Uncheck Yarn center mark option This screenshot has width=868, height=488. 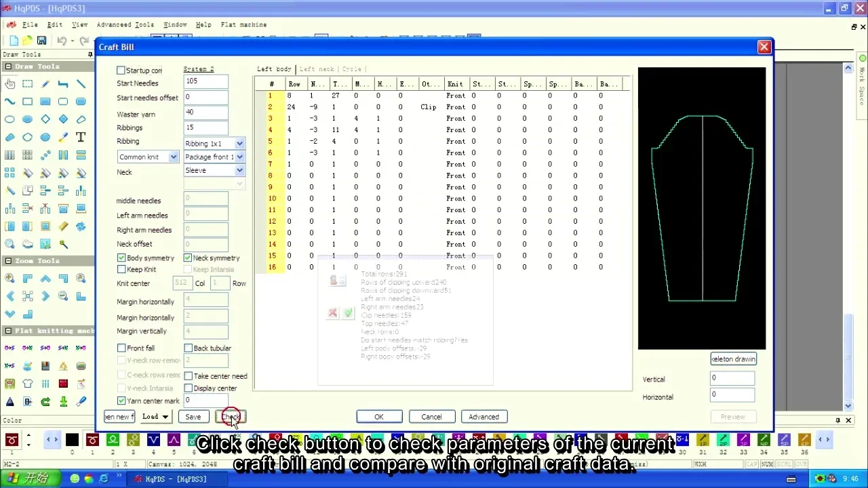pyautogui.click(x=121, y=401)
